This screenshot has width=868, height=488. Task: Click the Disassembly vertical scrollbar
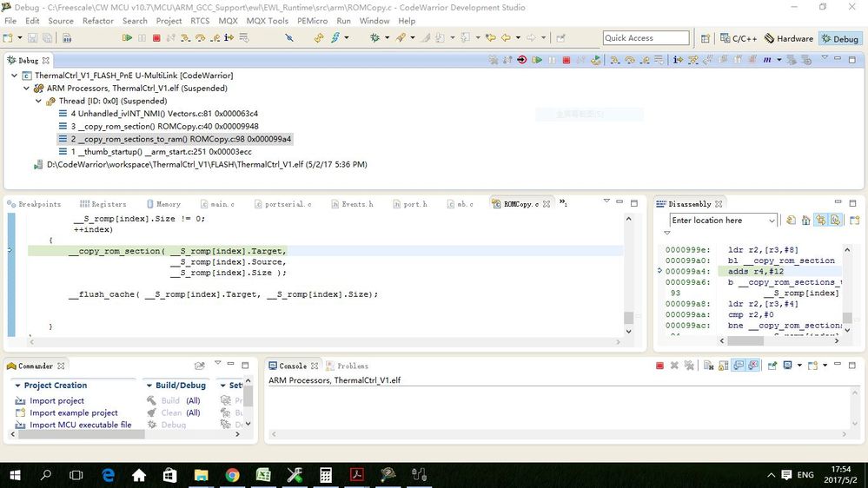847,289
